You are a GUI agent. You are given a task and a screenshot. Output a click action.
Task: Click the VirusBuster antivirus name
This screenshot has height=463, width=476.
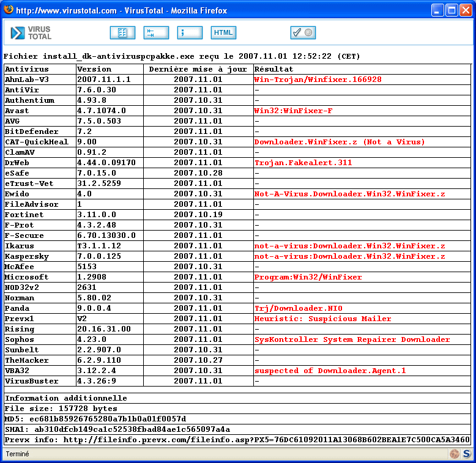point(32,381)
